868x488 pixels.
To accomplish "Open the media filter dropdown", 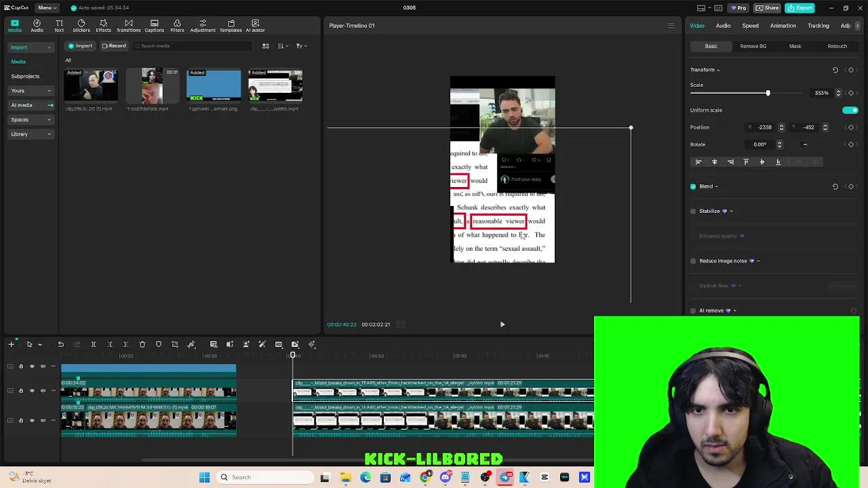I will pyautogui.click(x=301, y=46).
